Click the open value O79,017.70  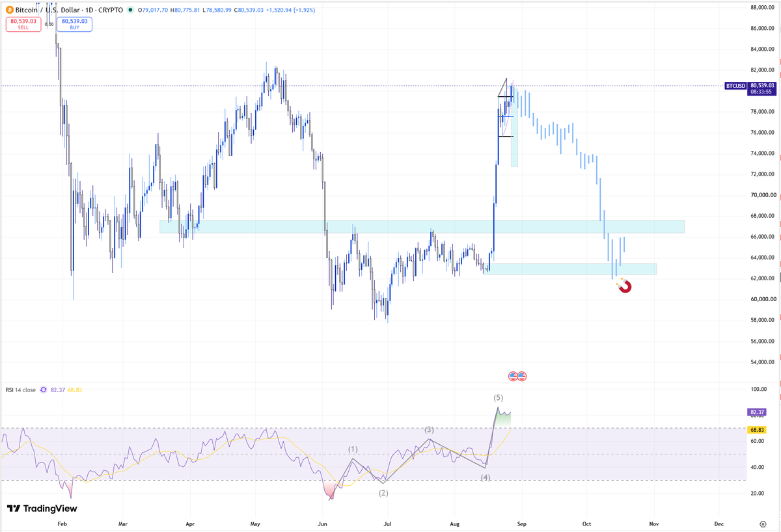tap(152, 11)
